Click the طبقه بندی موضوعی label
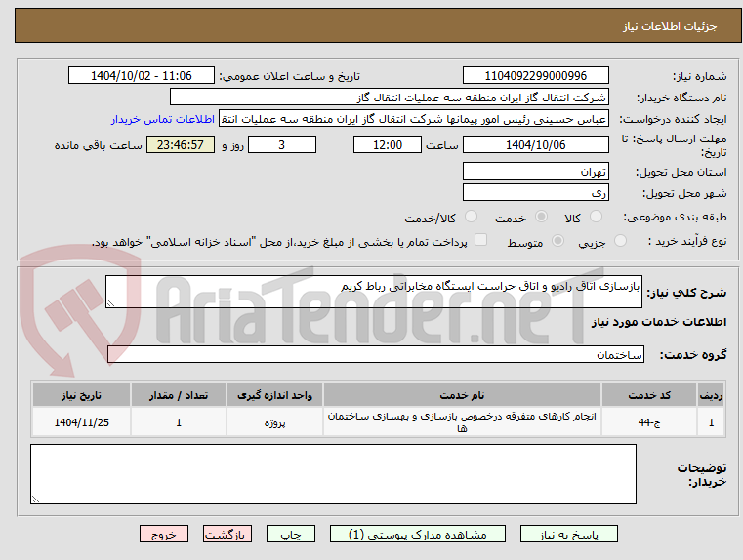The height and width of the screenshot is (560, 743). 677,218
